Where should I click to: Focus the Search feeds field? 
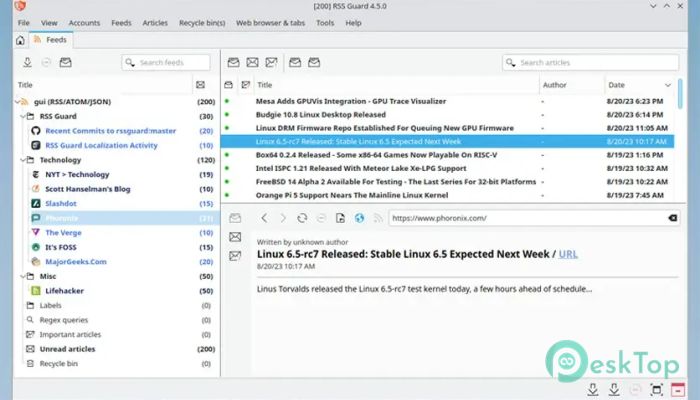point(166,62)
